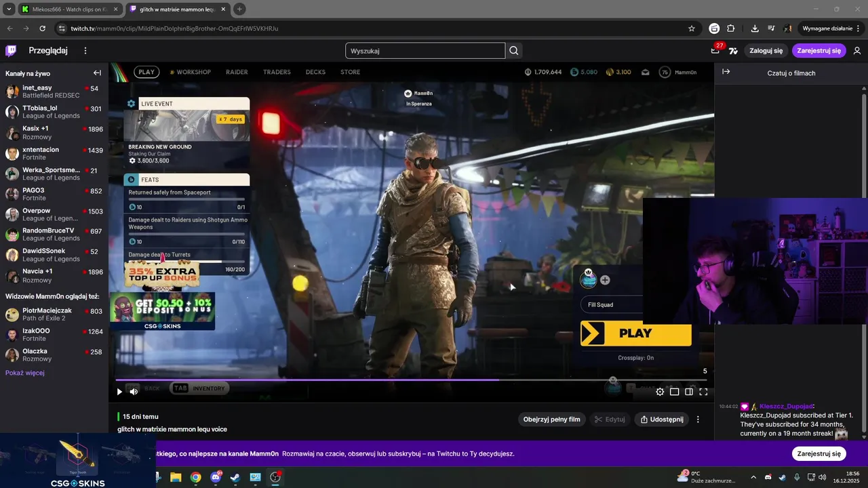Click the chat panel scrollbar
Image resolution: width=868 pixels, height=488 pixels.
coord(863,264)
